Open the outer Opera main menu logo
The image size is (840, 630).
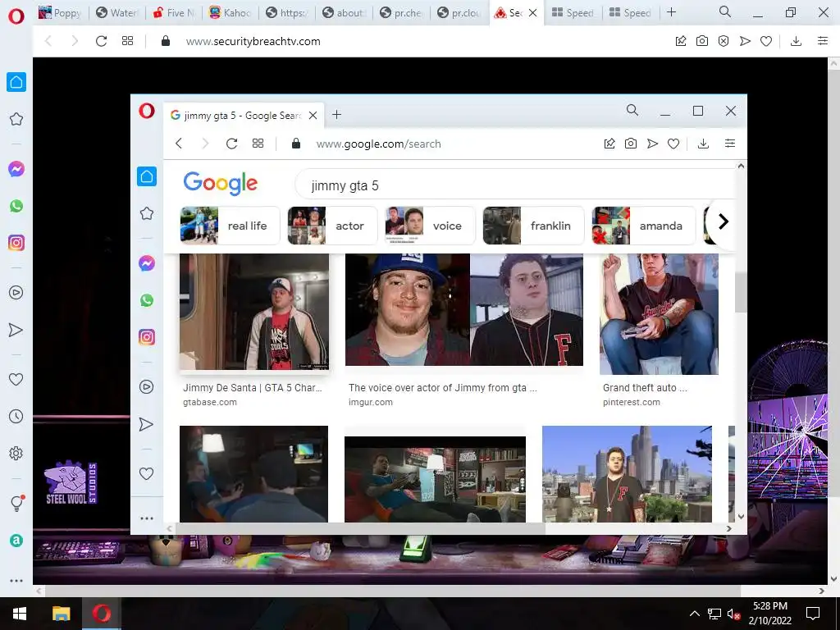coord(16,16)
